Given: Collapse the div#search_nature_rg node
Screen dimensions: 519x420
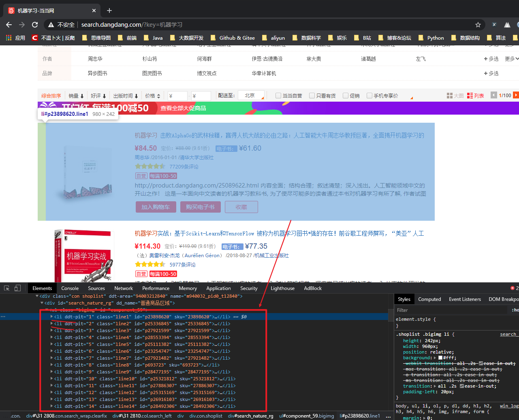Looking at the screenshot, I should tap(42, 303).
